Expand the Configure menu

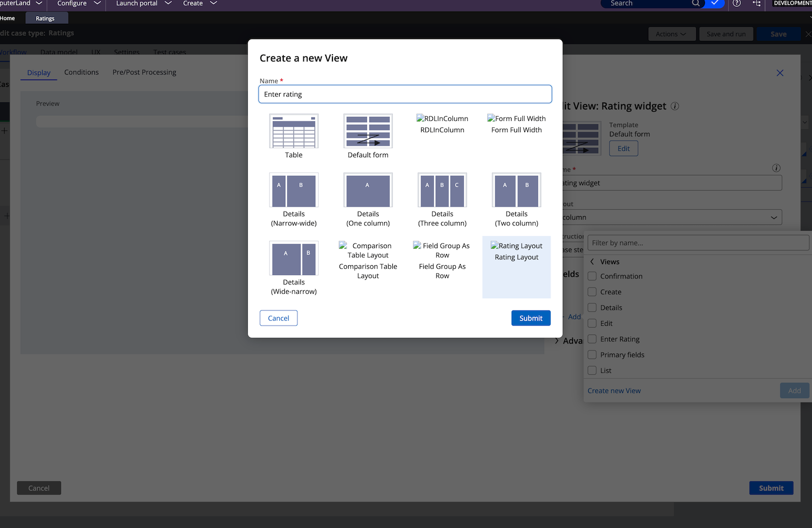pos(79,4)
